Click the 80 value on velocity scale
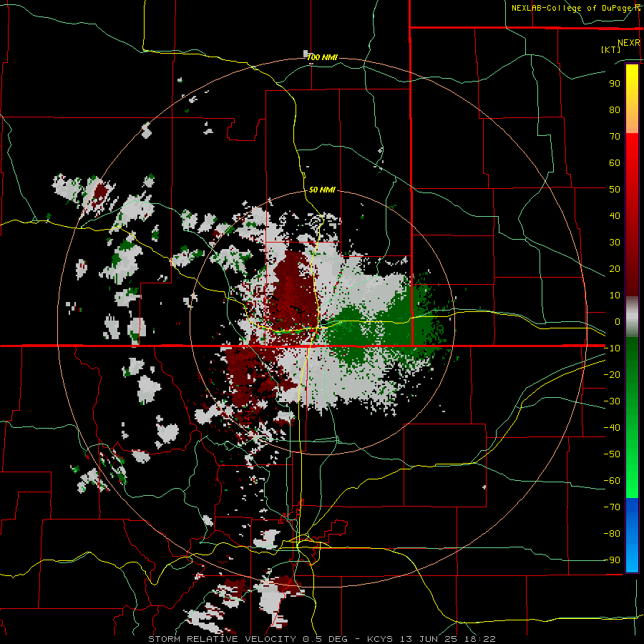The width and height of the screenshot is (644, 644). point(615,109)
